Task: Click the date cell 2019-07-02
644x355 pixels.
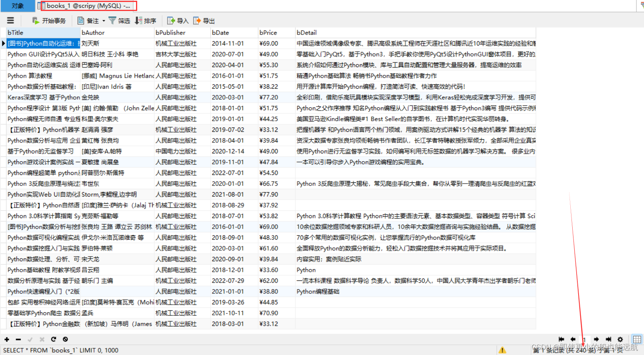Action: [234, 130]
